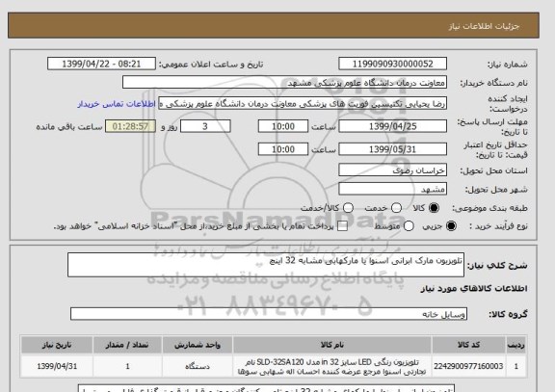Image resolution: width=555 pixels, height=392 pixels.
Task: Click the ساعت باقی مانده label
Action: pyautogui.click(x=69, y=127)
